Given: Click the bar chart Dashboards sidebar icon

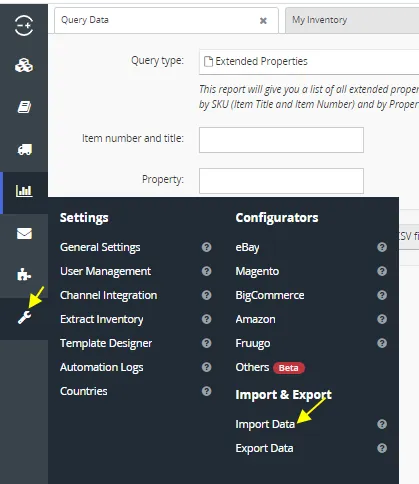Looking at the screenshot, I should (24, 191).
